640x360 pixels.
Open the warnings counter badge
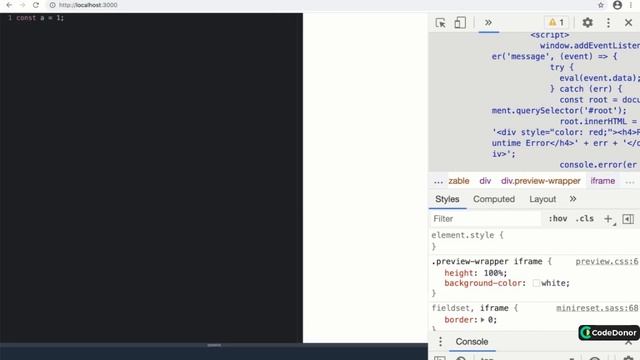click(556, 22)
